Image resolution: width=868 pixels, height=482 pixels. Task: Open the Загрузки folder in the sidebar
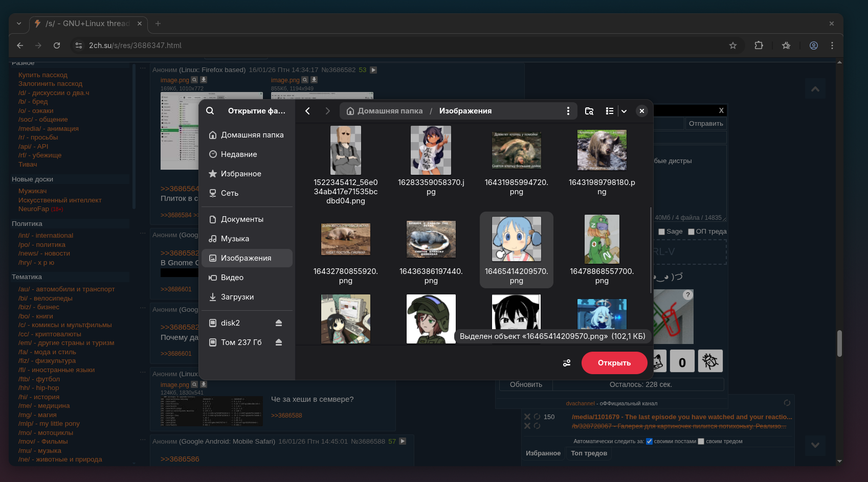pos(247,297)
